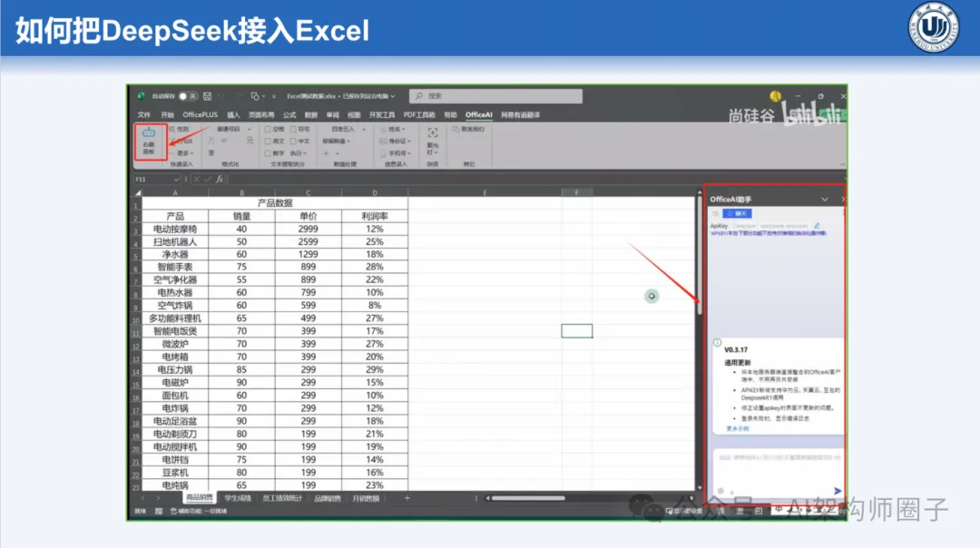Switch to the 公式 ribbon tab
The height and width of the screenshot is (548, 980).
click(289, 115)
